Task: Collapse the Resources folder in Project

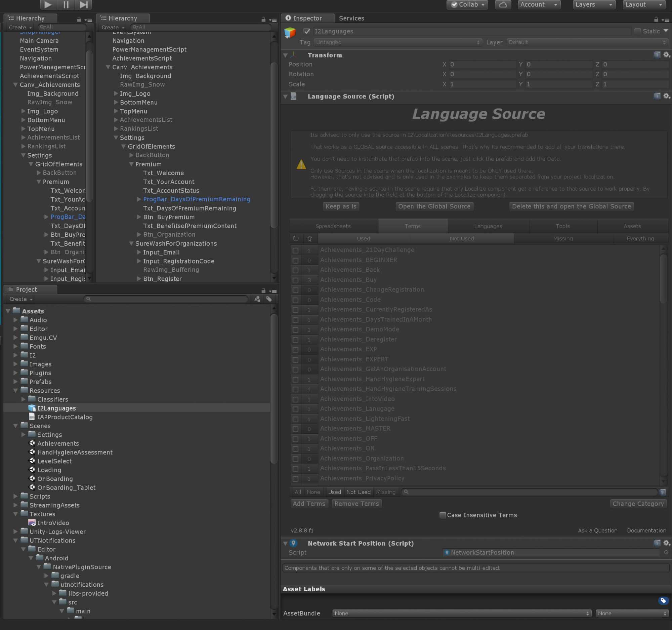Action: click(x=15, y=391)
